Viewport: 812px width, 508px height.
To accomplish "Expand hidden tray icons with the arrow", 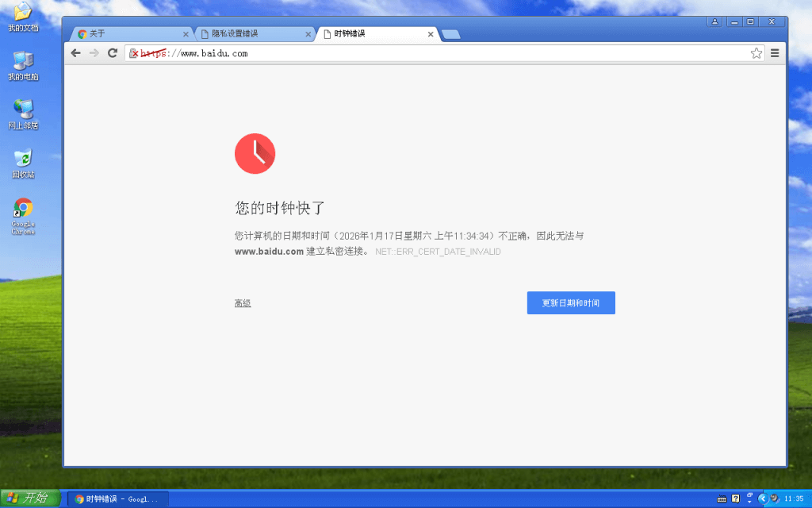I will (x=762, y=498).
